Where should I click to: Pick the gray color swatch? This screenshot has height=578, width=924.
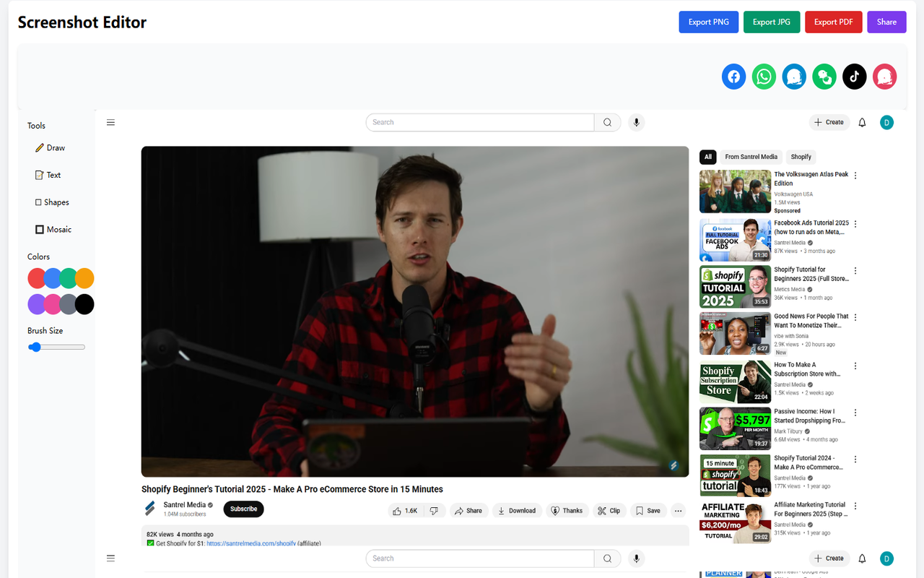click(x=69, y=304)
